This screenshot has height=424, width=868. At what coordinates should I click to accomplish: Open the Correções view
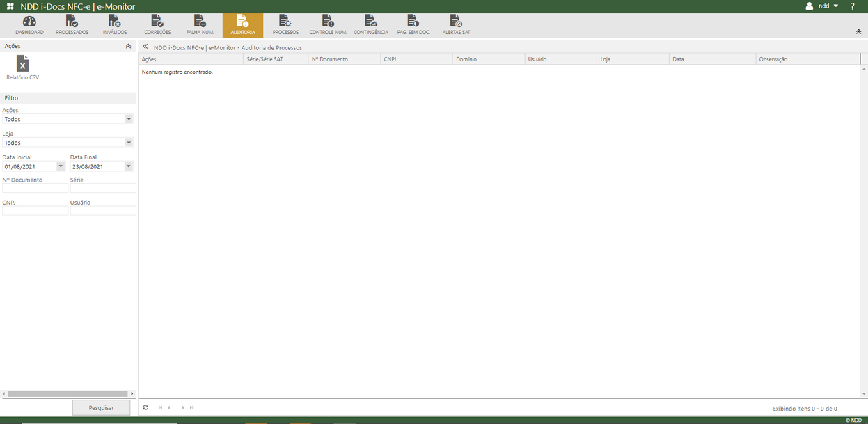[x=157, y=24]
